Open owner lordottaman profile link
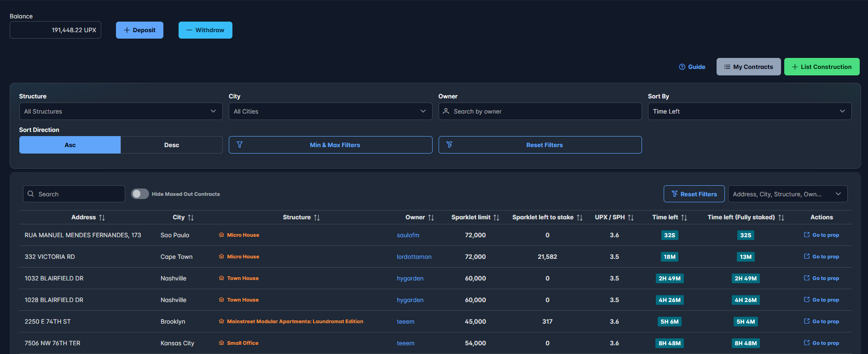868x354 pixels. click(x=414, y=257)
